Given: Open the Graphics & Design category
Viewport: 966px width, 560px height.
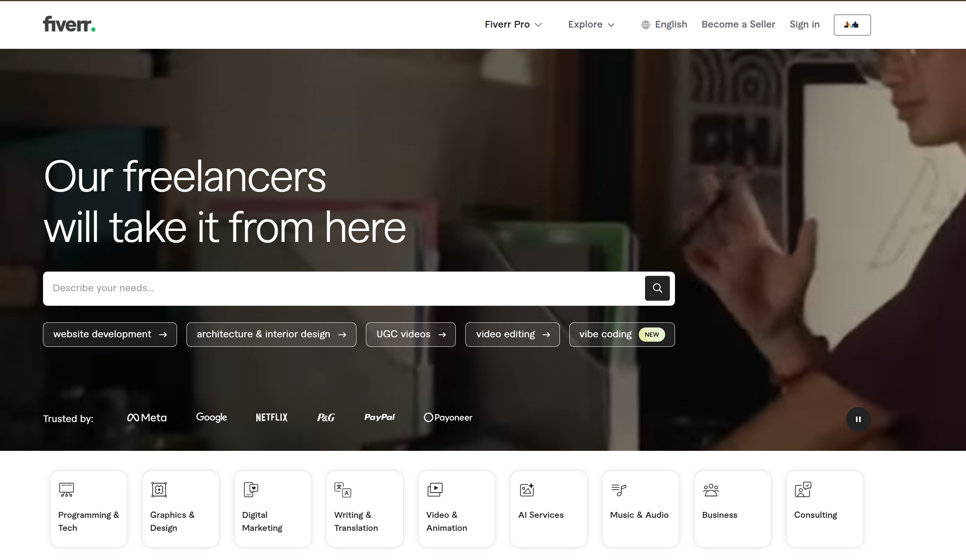Looking at the screenshot, I should coord(181,508).
